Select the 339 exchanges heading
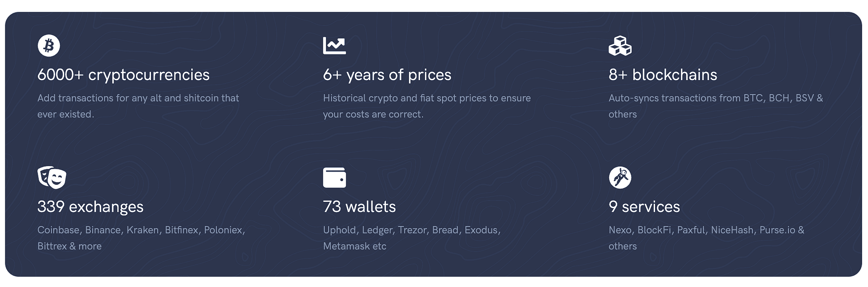868x287 pixels. tap(90, 207)
